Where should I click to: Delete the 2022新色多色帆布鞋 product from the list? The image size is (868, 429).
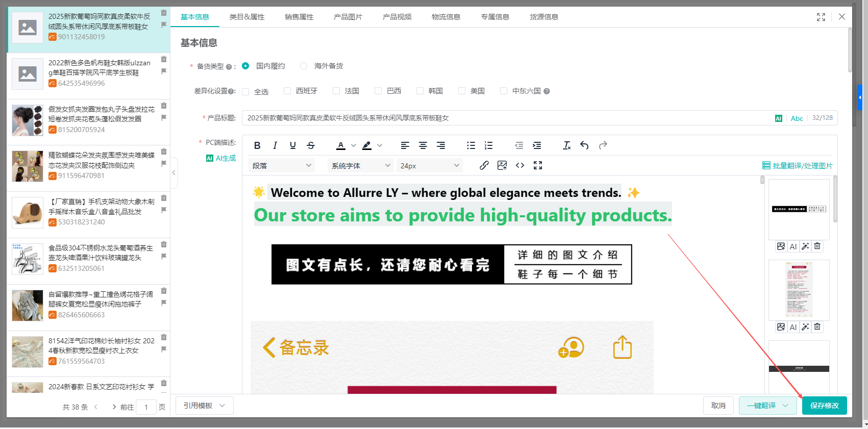click(x=164, y=59)
